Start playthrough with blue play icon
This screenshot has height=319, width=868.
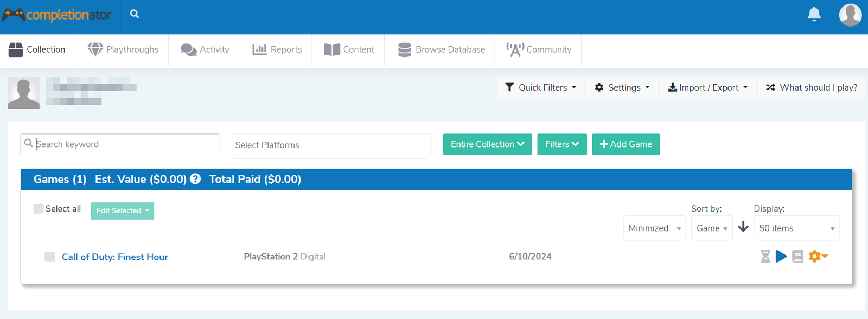[x=781, y=256]
